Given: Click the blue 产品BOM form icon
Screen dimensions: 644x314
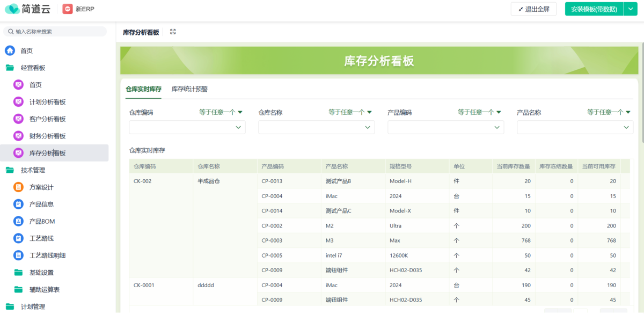Looking at the screenshot, I should click(x=19, y=221).
